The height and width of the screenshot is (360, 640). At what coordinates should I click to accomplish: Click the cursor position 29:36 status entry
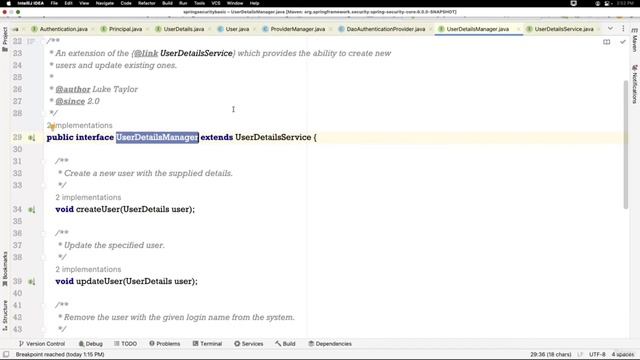tap(551, 354)
